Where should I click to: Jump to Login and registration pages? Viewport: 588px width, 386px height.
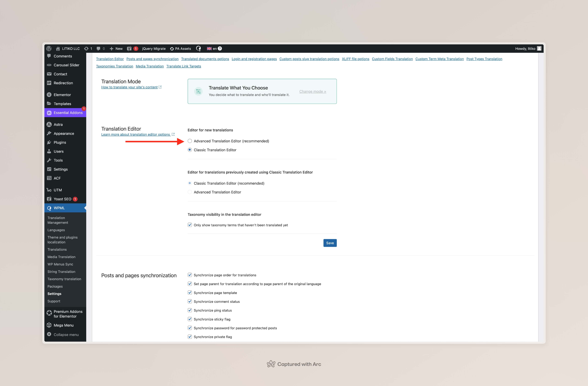254,59
